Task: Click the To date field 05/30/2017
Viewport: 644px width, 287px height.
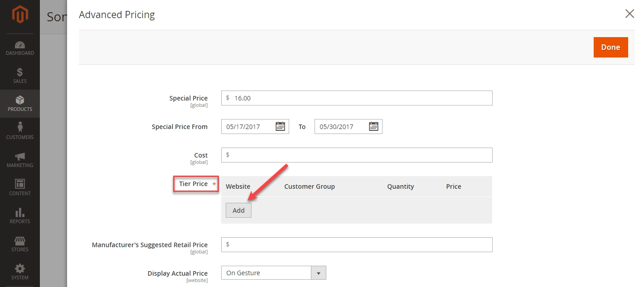Action: coord(349,127)
